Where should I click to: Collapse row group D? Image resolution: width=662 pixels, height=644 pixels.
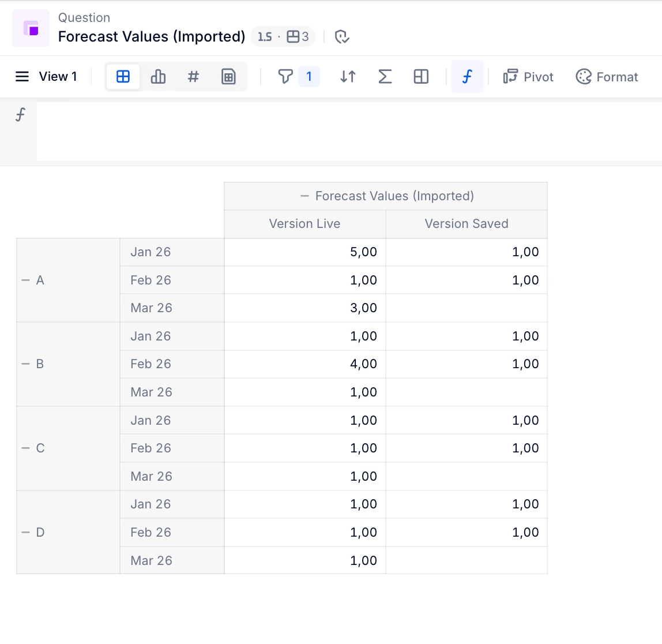click(25, 533)
